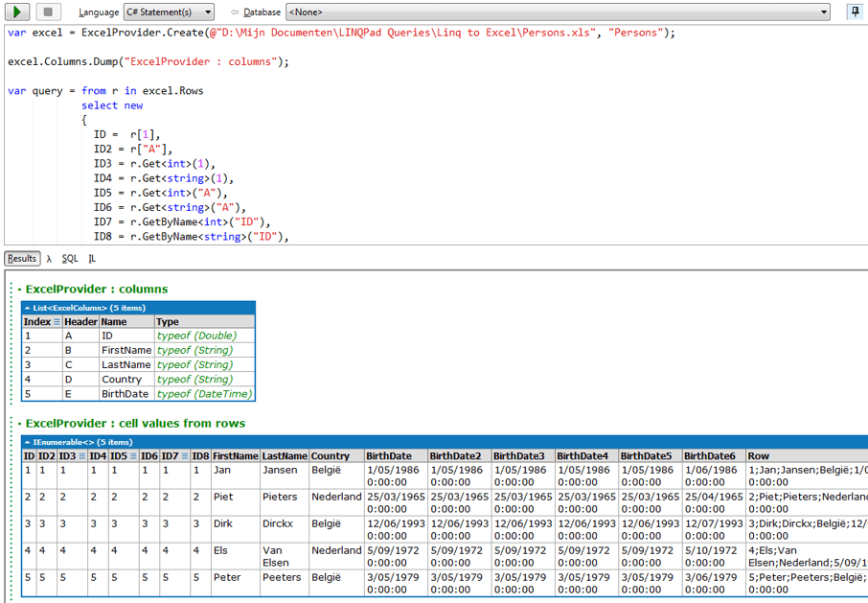Switch to the IL tab
Image resolution: width=868 pixels, height=603 pixels.
[92, 259]
